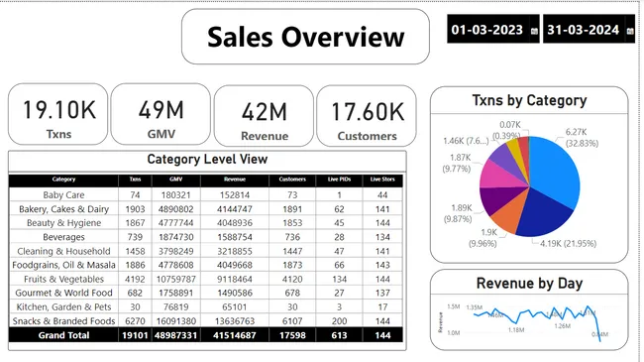Select the Kitchen, Garden & Pets row

pos(206,306)
